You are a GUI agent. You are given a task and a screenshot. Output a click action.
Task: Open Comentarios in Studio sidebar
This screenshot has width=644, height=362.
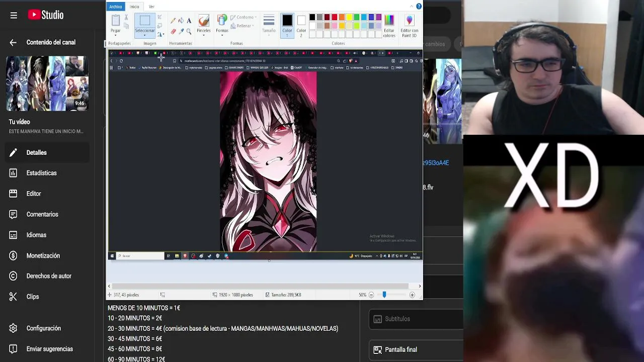click(48, 214)
